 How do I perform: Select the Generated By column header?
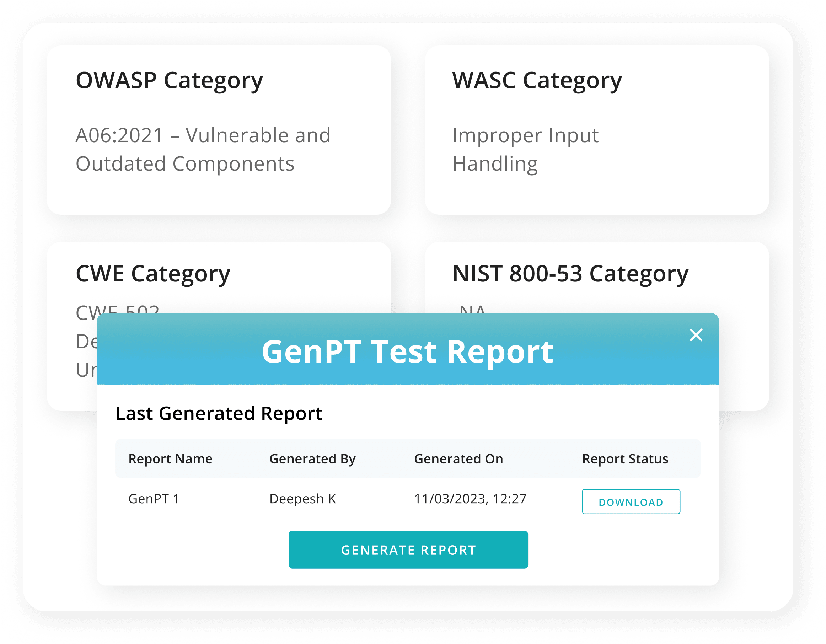(312, 459)
